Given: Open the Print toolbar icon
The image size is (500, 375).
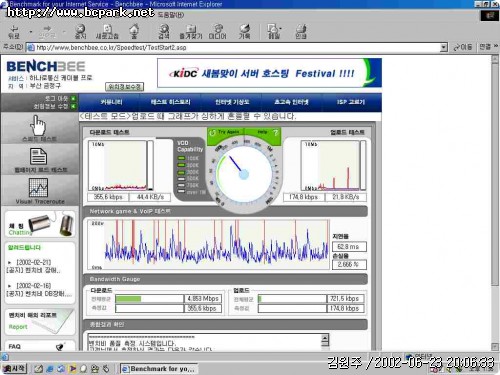Looking at the screenshot, I should [301, 29].
